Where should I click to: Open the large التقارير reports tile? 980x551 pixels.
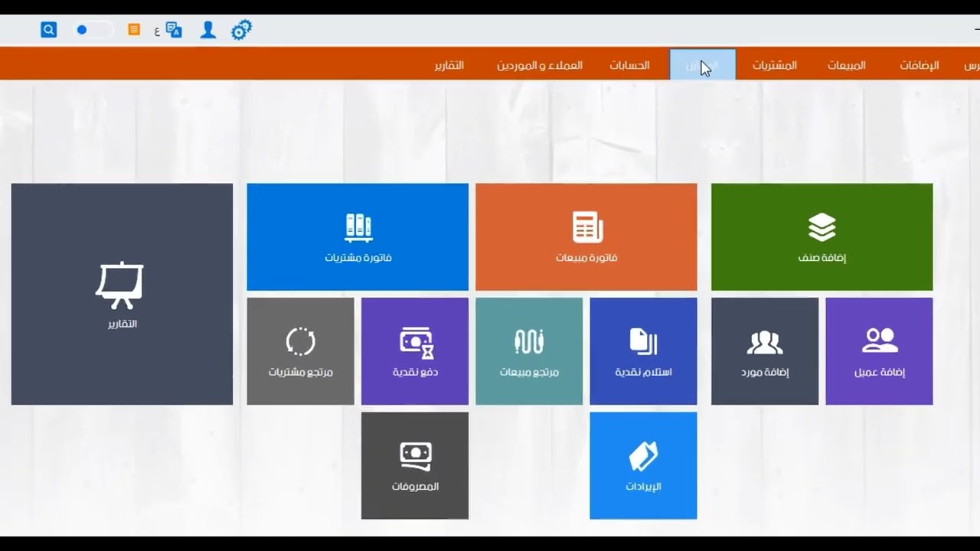point(122,294)
